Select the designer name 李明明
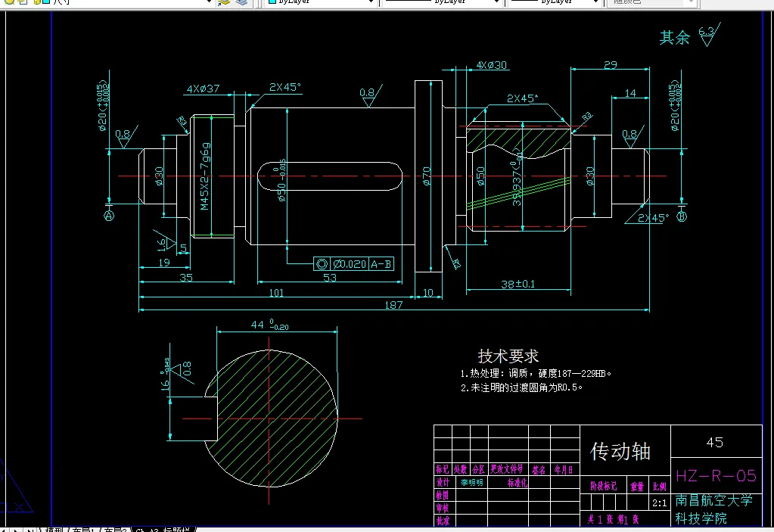This screenshot has width=774, height=532. (472, 483)
